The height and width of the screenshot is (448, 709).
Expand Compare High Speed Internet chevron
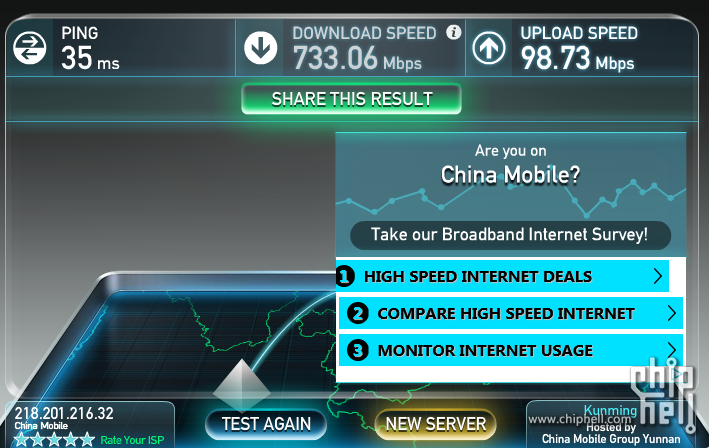coord(672,313)
